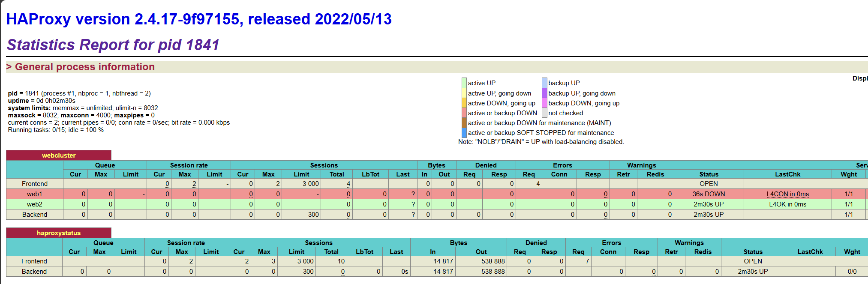Click the '14 817' bytes in for haproxystatus Frontend

[443, 261]
